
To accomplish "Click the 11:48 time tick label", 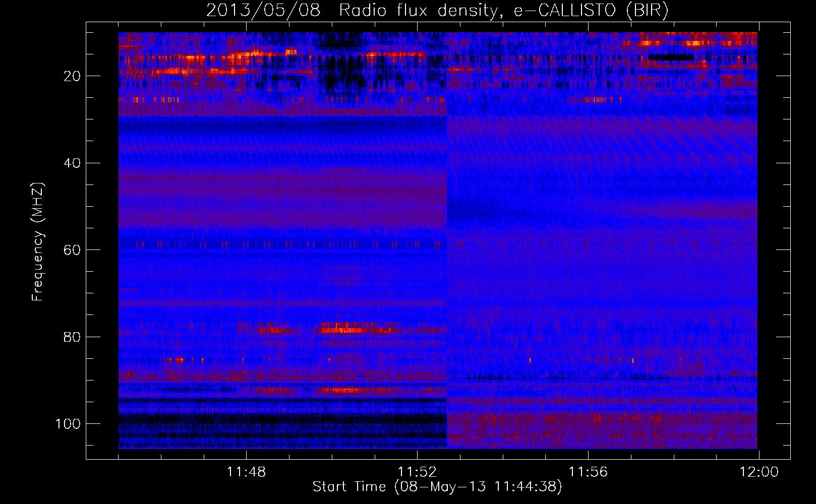I will pos(246,472).
